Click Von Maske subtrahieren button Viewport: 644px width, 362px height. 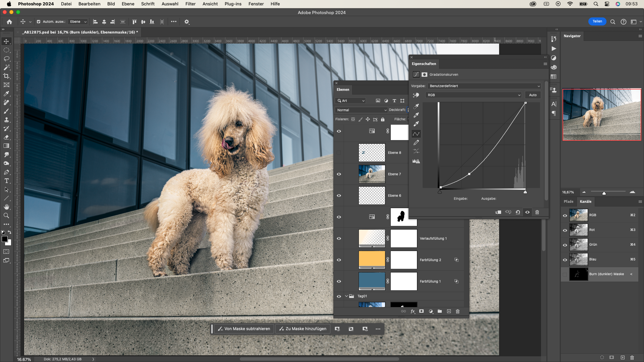click(244, 329)
